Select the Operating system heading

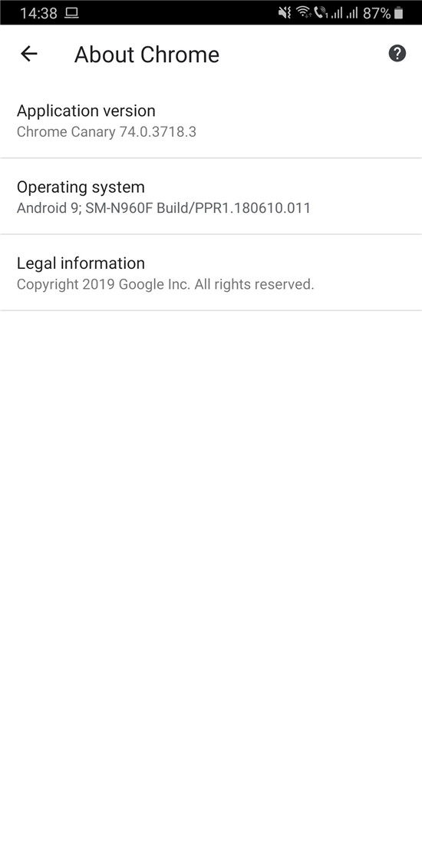click(x=81, y=187)
